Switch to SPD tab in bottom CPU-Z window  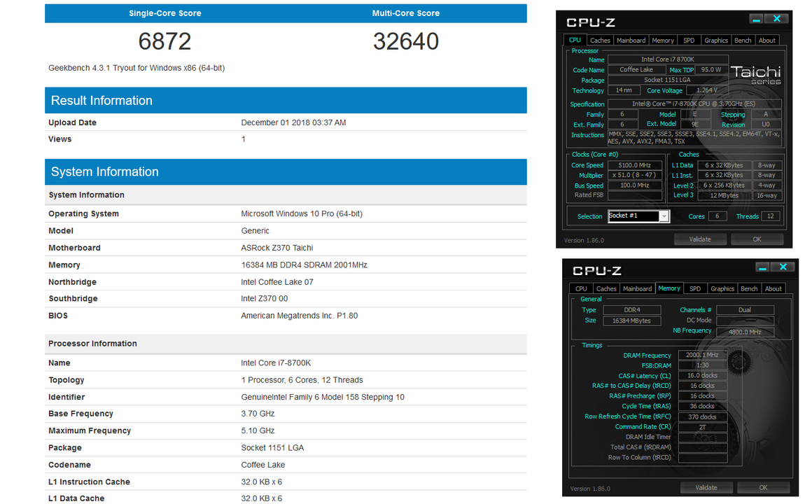[696, 288]
